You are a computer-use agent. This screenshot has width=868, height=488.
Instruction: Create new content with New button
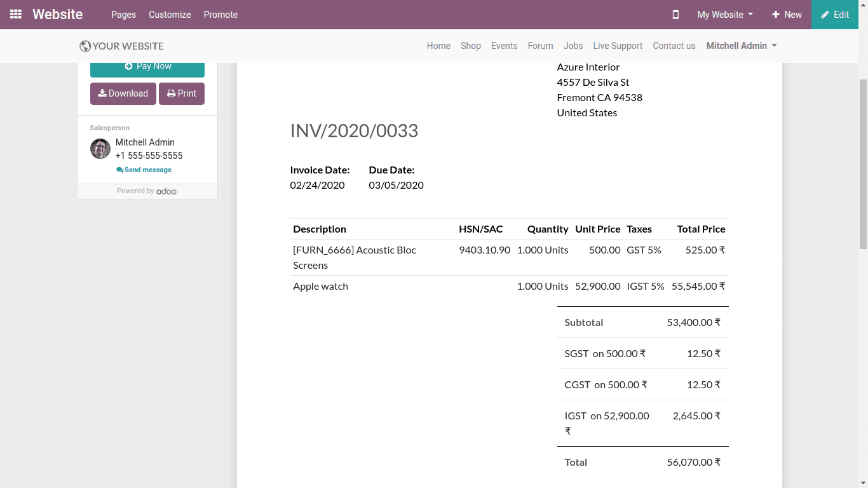pos(787,15)
